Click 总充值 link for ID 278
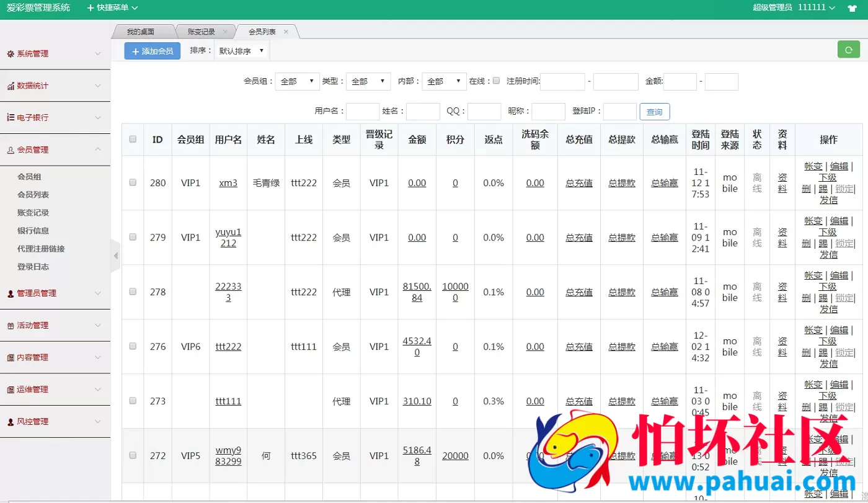The image size is (868, 503). click(579, 292)
